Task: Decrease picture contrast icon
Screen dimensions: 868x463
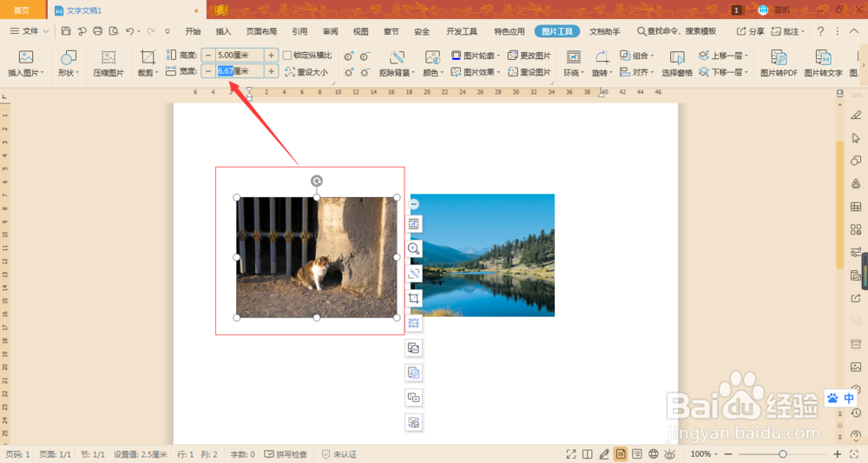Action: point(365,56)
